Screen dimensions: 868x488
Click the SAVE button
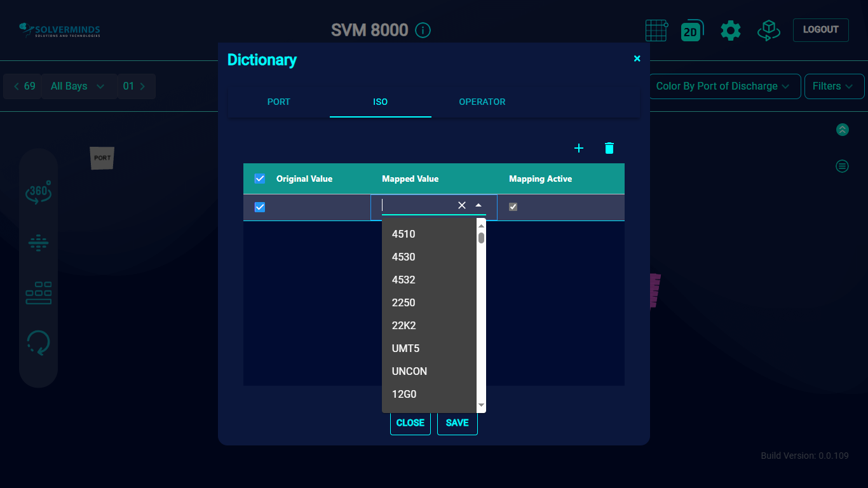(458, 423)
